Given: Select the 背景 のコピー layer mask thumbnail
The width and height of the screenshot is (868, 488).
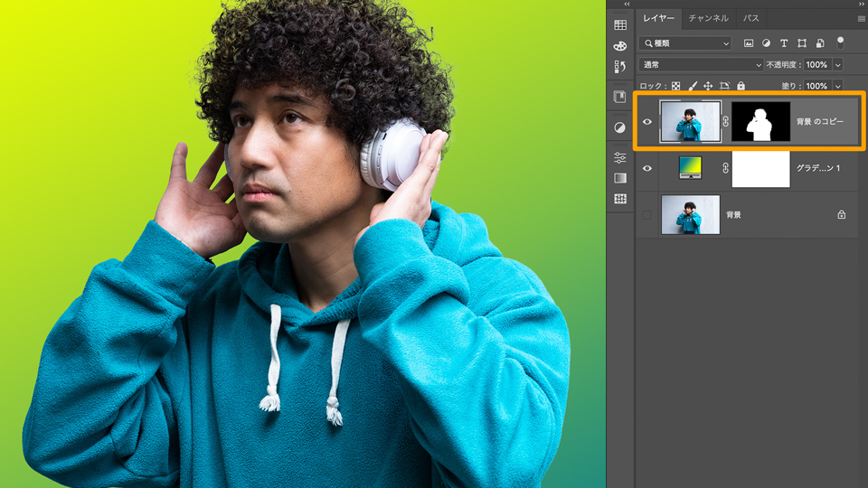Looking at the screenshot, I should [761, 121].
